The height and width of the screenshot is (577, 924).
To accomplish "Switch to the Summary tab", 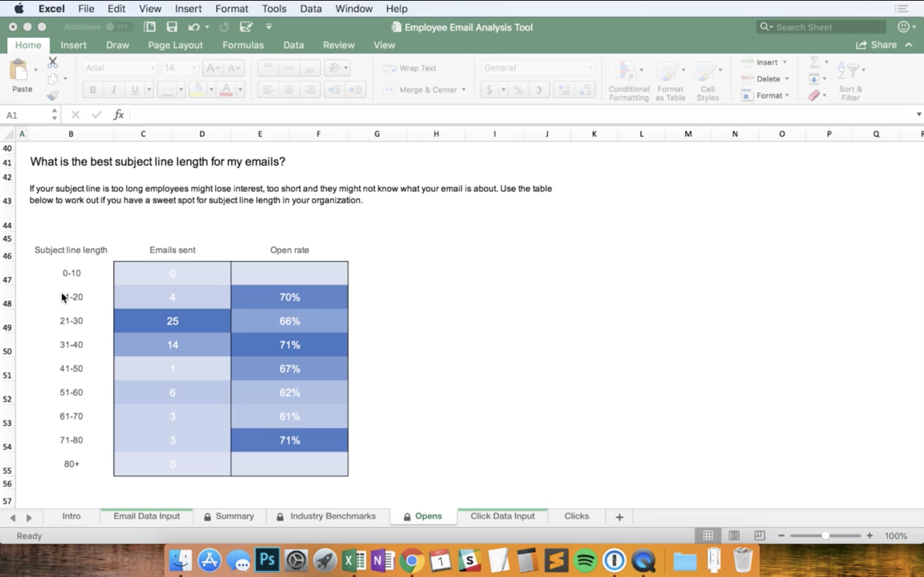I will pyautogui.click(x=234, y=516).
